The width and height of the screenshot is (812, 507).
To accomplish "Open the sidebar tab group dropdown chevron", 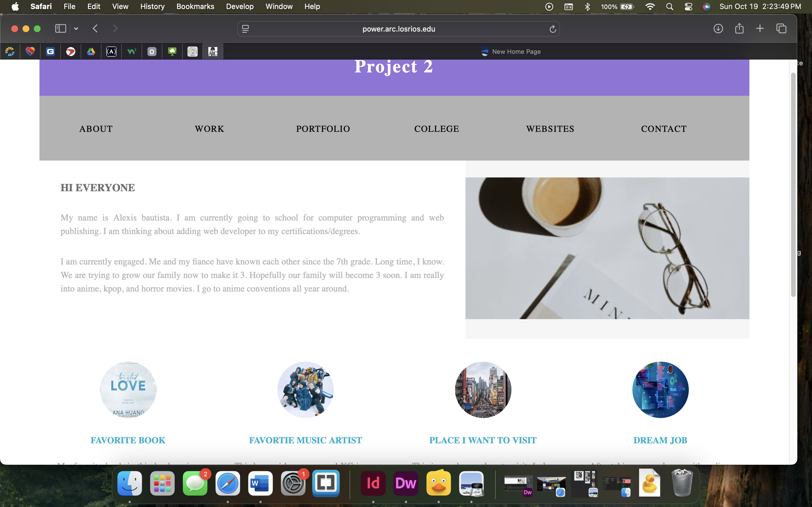I will click(x=76, y=29).
